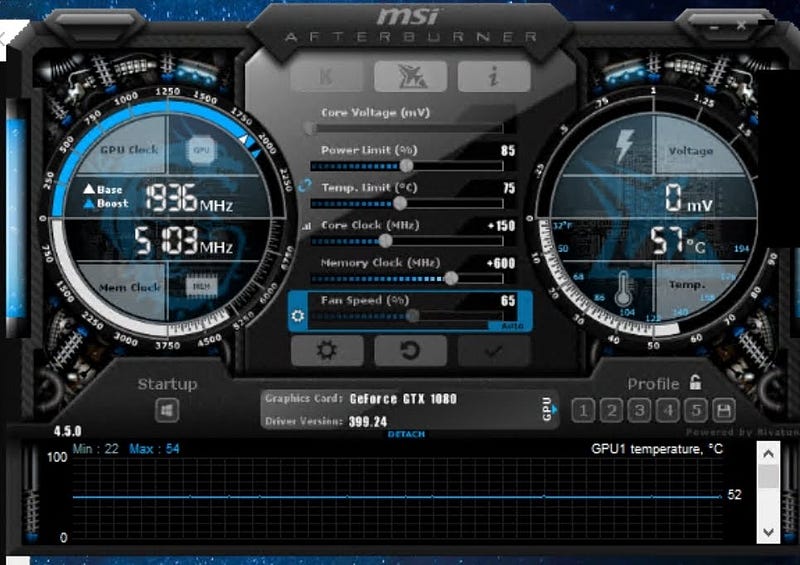
Task: Click the MEM chip icon in the gauge
Action: (x=202, y=286)
